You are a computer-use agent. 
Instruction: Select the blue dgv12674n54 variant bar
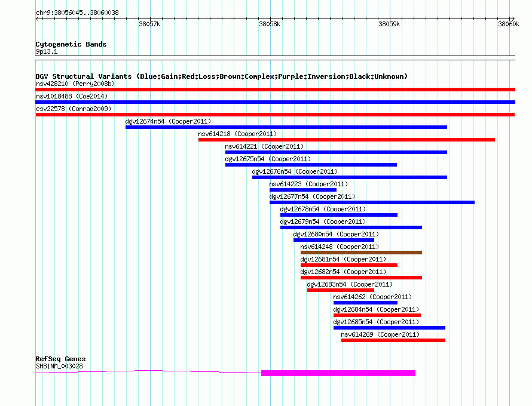click(286, 127)
